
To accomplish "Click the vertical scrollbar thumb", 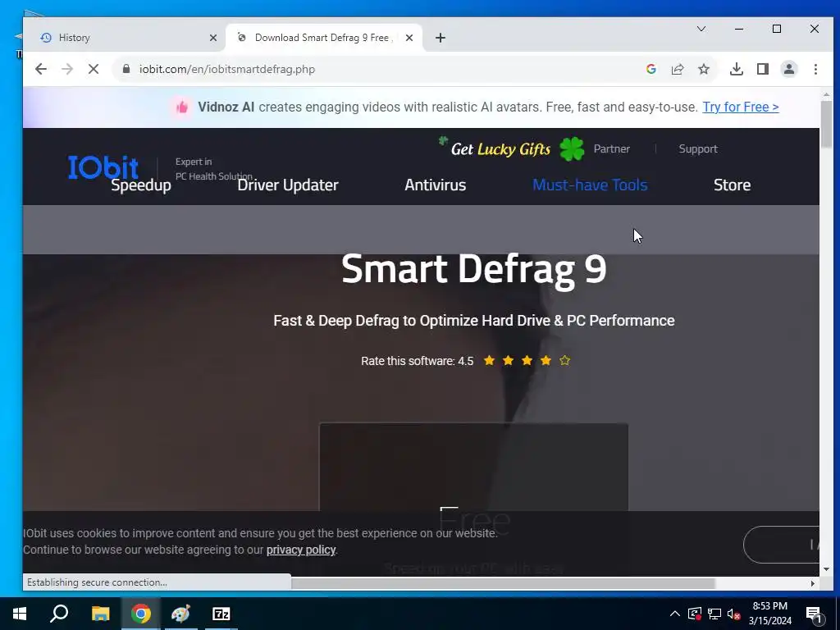I will (x=827, y=123).
